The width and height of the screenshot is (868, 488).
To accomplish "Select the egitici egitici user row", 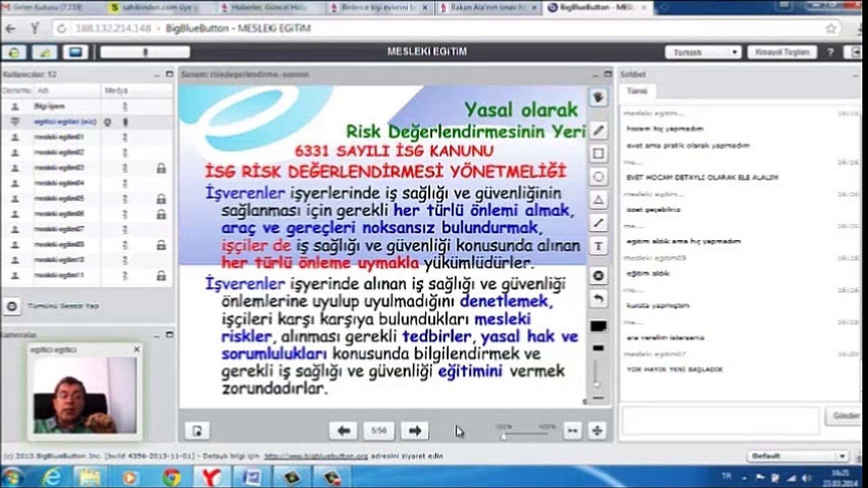I will (87, 122).
